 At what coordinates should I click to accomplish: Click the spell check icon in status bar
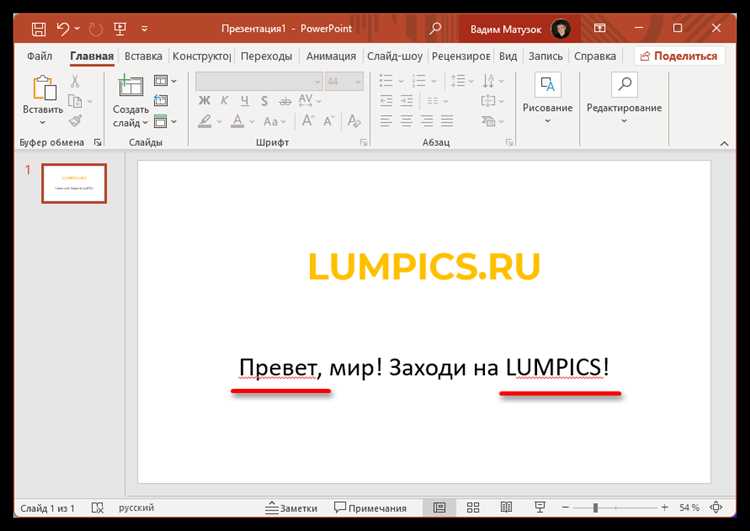click(x=97, y=508)
